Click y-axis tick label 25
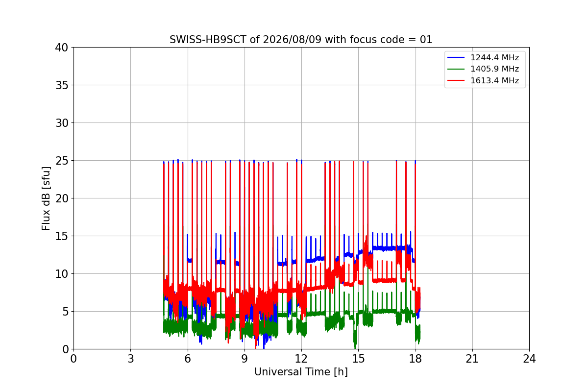Image resolution: width=588 pixels, height=392 pixels. tap(61, 161)
